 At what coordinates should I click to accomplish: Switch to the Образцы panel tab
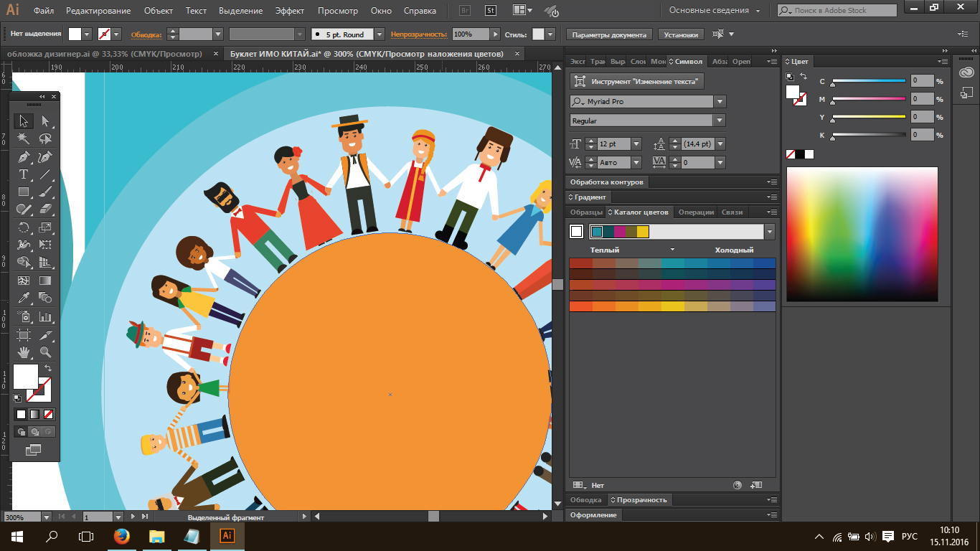[x=586, y=212]
